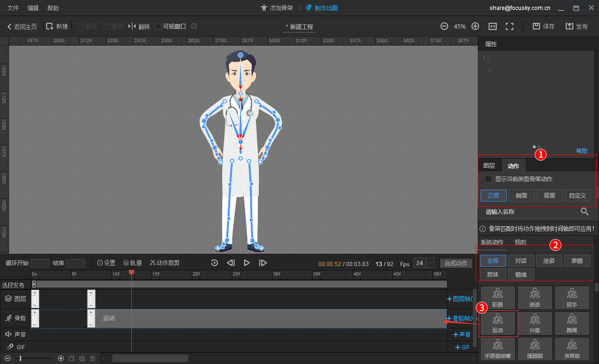The image size is (599, 364).
Task: Step to the previous frame
Action: click(x=231, y=263)
